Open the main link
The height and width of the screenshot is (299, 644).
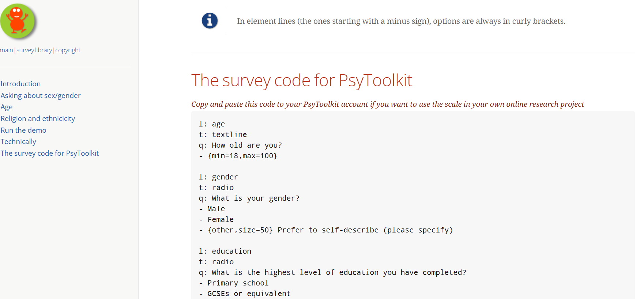point(6,50)
